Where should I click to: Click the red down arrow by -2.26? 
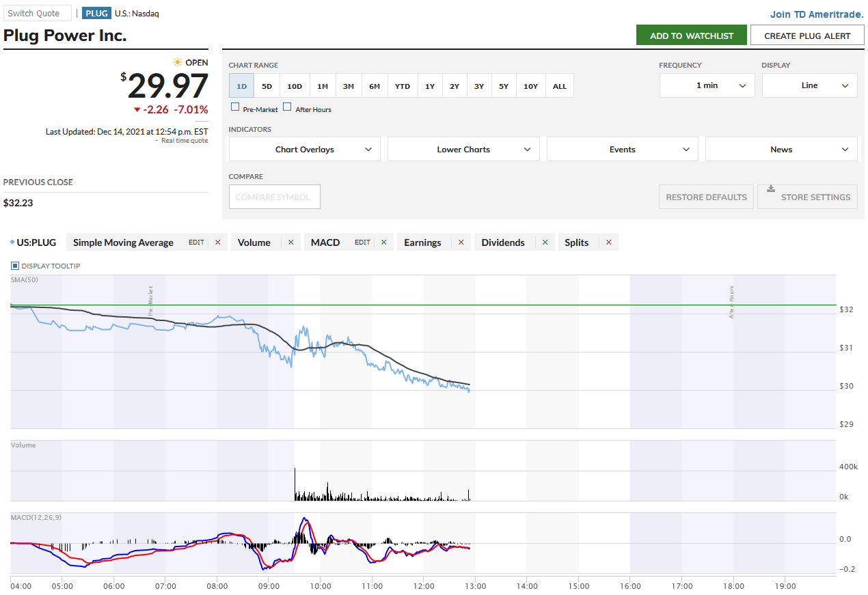point(137,110)
